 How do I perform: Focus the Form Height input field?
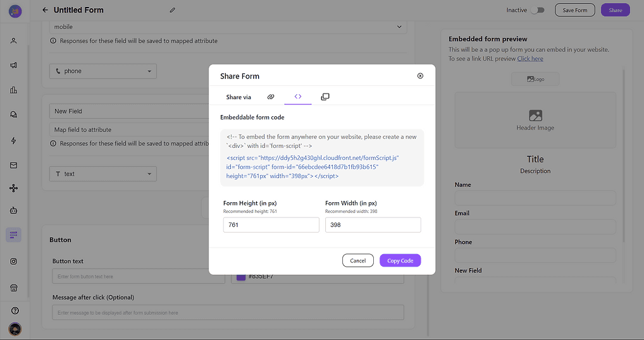pos(271,225)
